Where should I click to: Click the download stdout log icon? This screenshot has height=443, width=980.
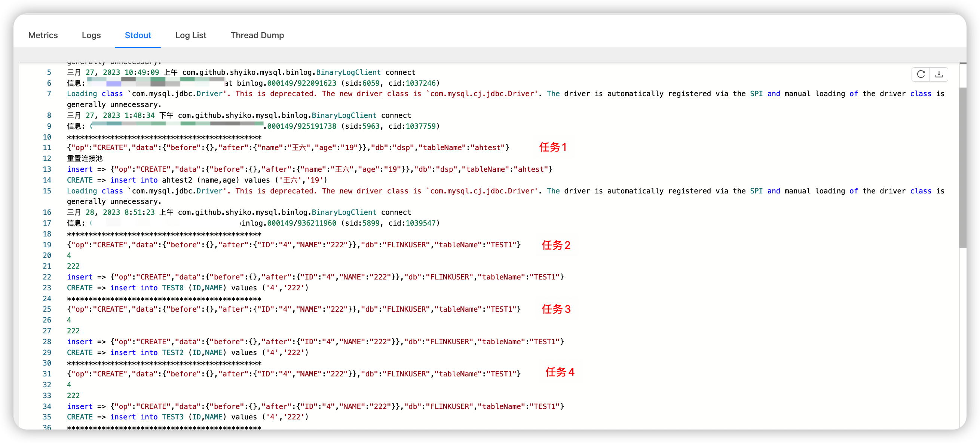(939, 74)
